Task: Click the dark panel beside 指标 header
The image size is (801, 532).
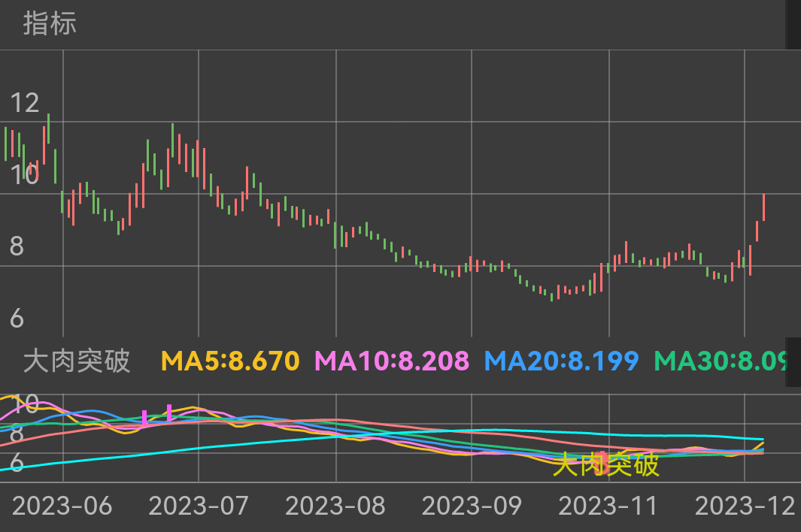Action: click(x=793, y=24)
